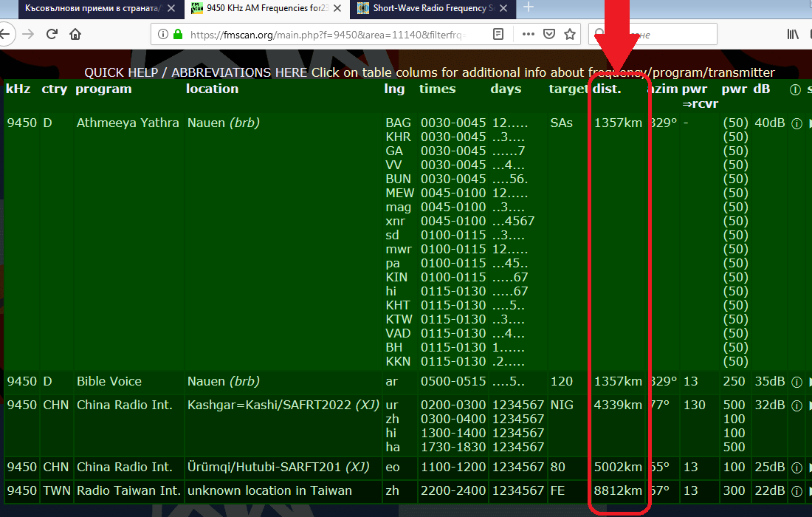812x517 pixels.
Task: Click the browser search box
Action: coord(653,34)
